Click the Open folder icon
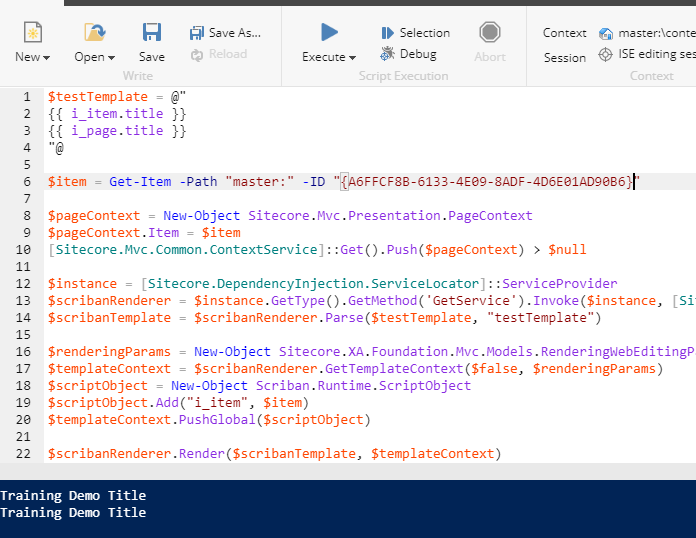 point(95,32)
